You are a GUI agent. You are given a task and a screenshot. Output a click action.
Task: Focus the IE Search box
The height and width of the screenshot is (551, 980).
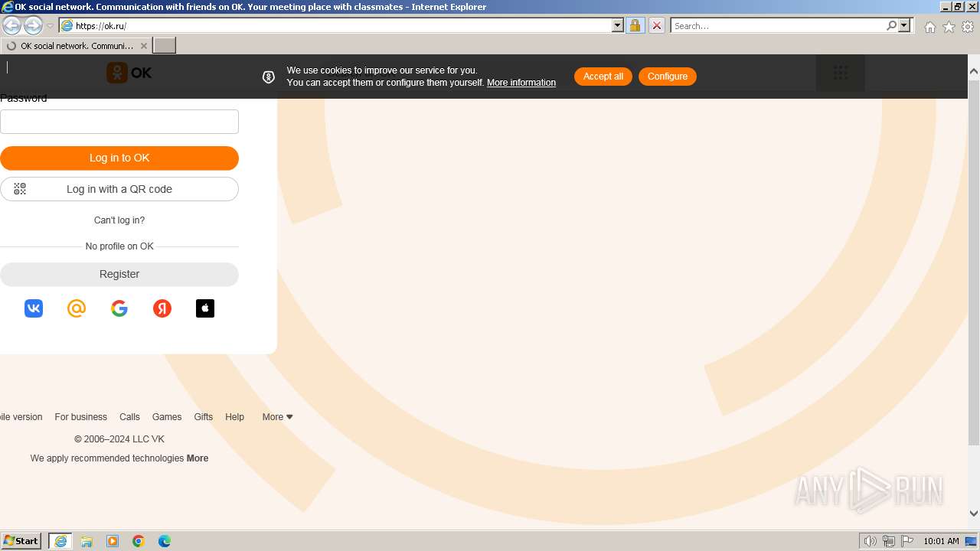coord(778,25)
